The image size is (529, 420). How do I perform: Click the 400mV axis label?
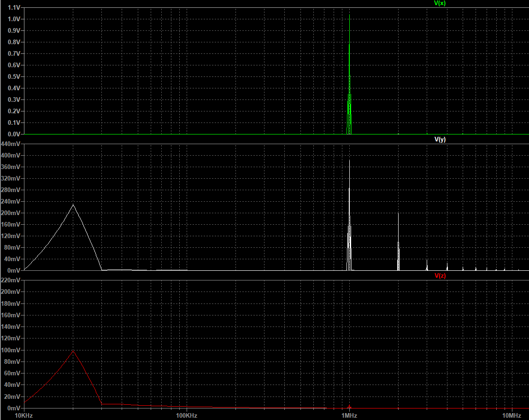click(11, 155)
